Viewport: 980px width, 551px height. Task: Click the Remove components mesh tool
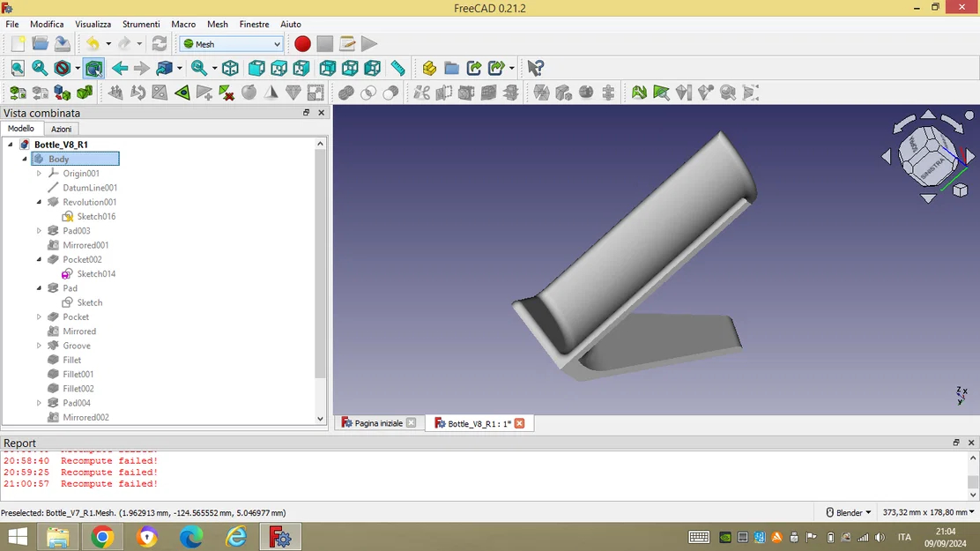[x=226, y=93]
